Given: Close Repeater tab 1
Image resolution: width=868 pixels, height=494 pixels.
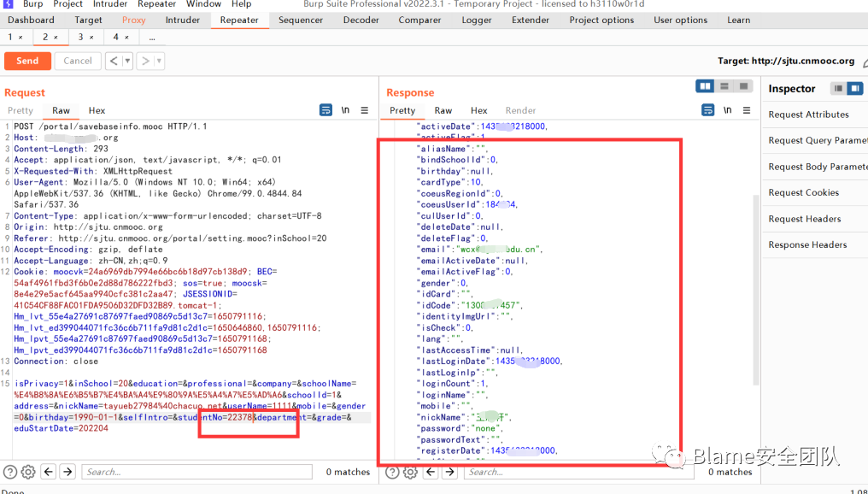Looking at the screenshot, I should pyautogui.click(x=21, y=38).
